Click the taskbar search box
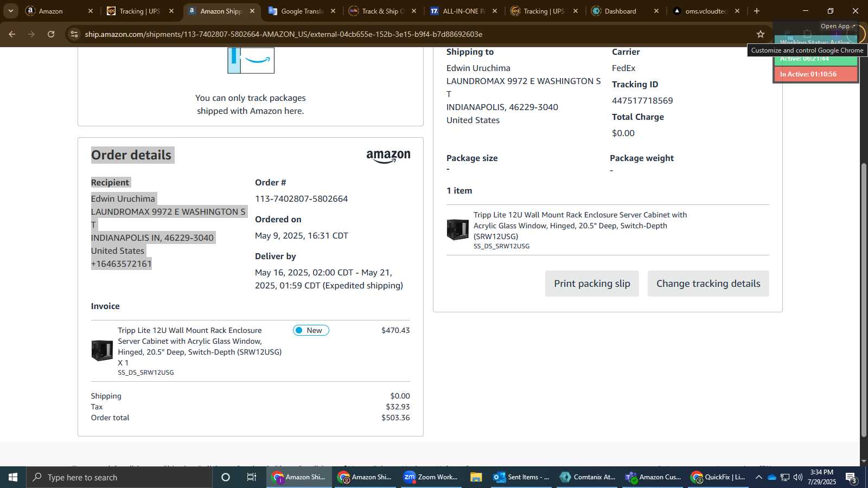This screenshot has height=488, width=868. (x=119, y=477)
